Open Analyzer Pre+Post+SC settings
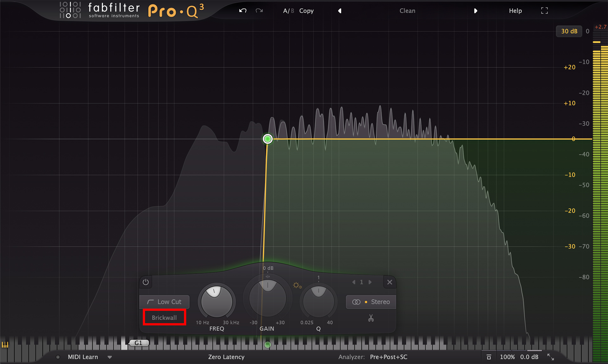Screen dimensions: 608x364 (389, 357)
